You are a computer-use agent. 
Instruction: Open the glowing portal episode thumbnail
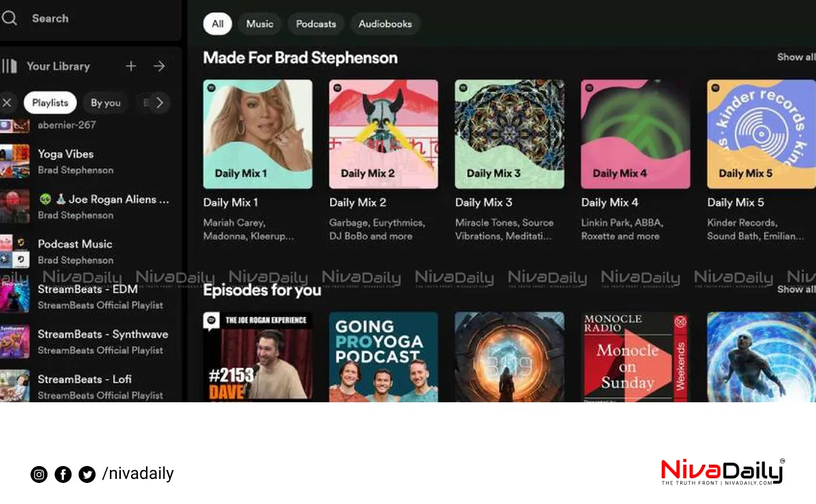(510, 357)
